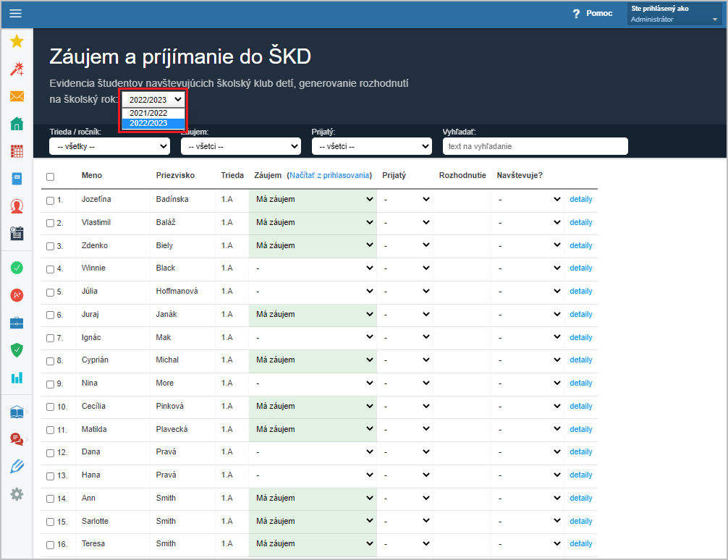Open detaily for Hana Pravá
This screenshot has width=728, height=560.
point(581,475)
